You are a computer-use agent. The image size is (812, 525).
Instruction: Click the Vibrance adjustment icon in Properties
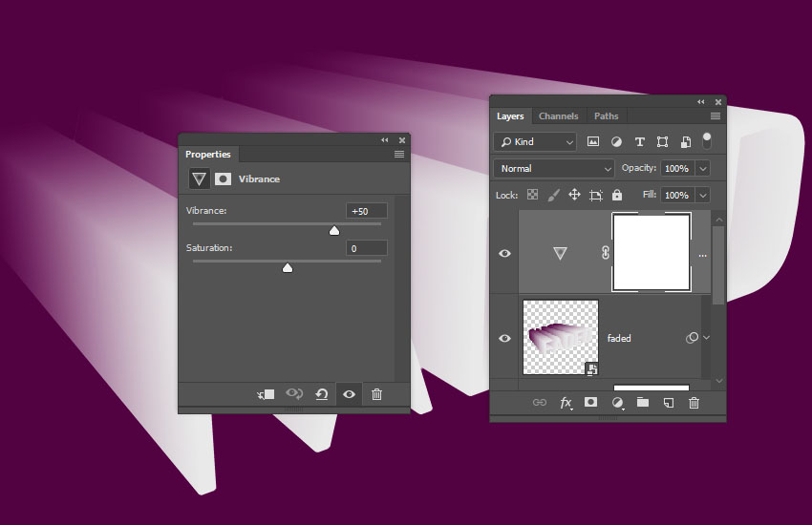coord(199,178)
